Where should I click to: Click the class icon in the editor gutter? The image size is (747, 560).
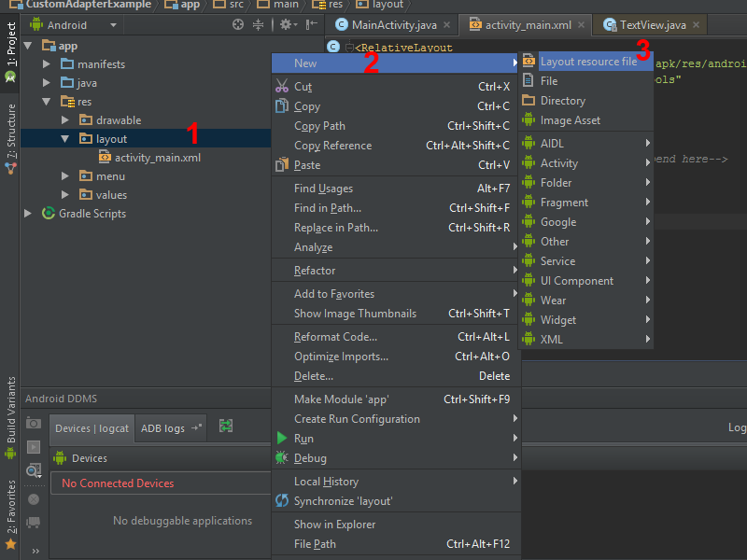pos(333,47)
